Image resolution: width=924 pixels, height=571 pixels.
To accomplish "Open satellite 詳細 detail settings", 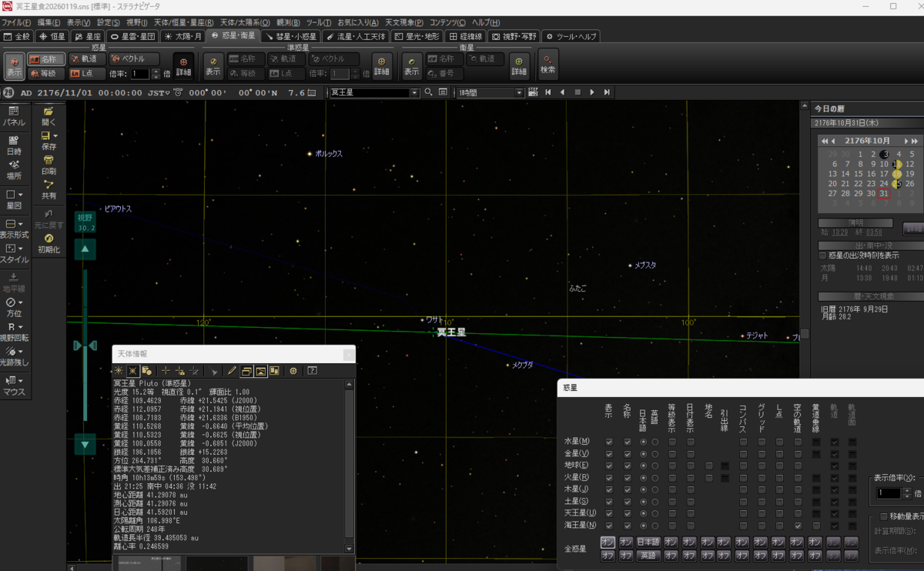I will coord(520,66).
